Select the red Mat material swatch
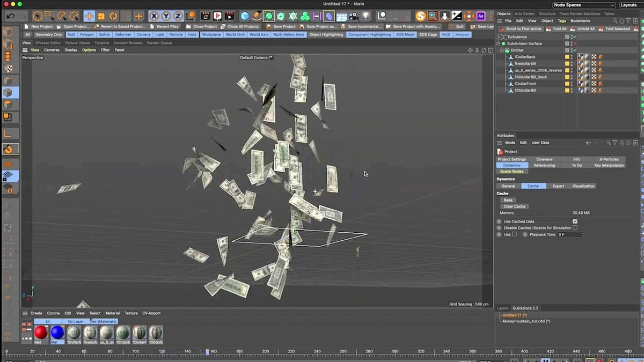The height and width of the screenshot is (362, 644). 41,333
